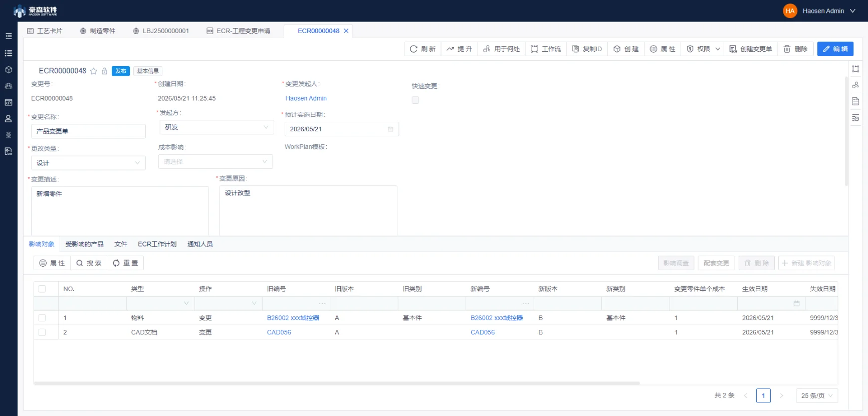Switch to the LBJ2500000001 tab
Screen dimensions: 868x416
pos(161,31)
